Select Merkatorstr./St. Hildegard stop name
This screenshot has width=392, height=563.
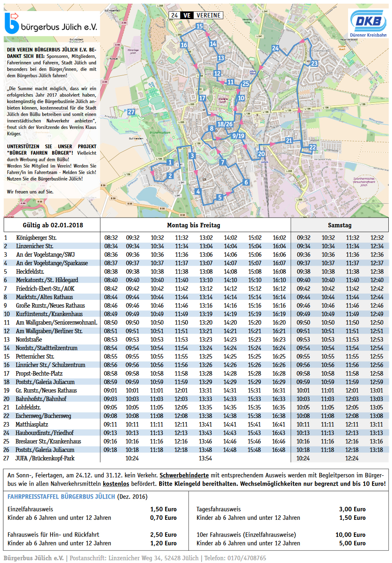coord(47,280)
